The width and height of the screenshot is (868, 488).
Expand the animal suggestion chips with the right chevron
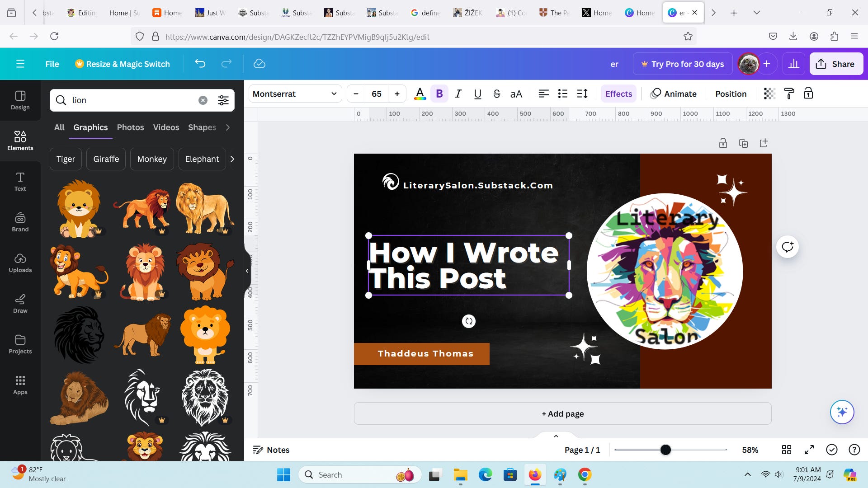pyautogui.click(x=232, y=159)
